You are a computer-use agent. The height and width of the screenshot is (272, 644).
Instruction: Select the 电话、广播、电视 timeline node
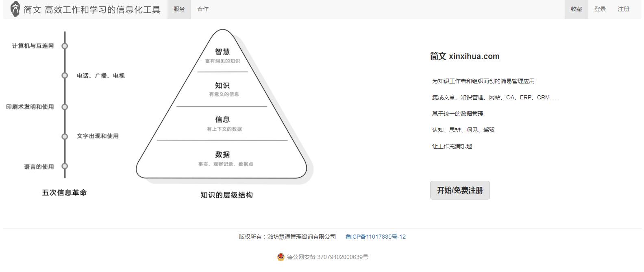pos(65,76)
